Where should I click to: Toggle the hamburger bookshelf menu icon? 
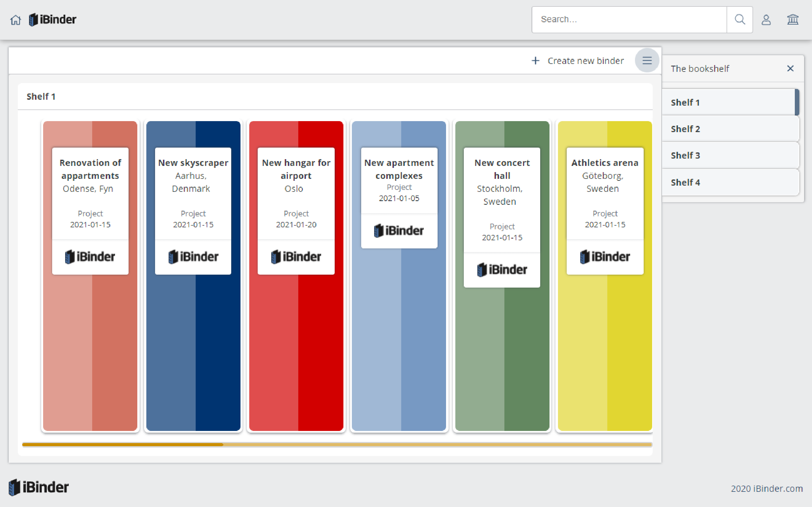647,61
